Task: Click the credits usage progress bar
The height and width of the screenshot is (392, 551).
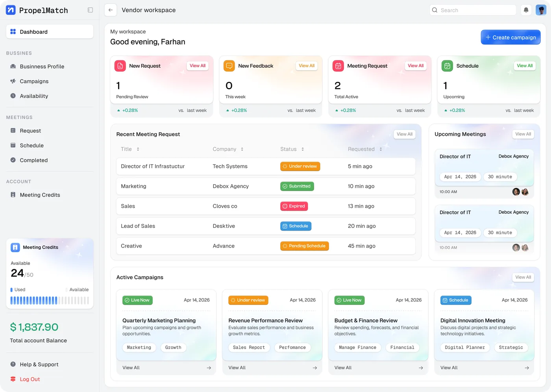Action: tap(50, 301)
